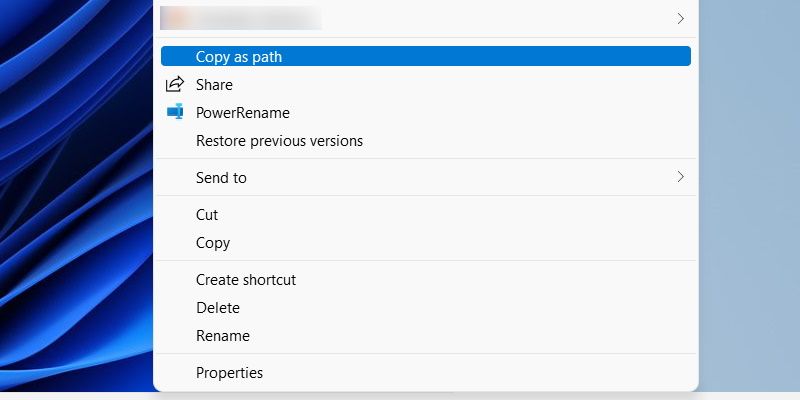Select Create shortcut
The width and height of the screenshot is (800, 400).
coord(426,280)
